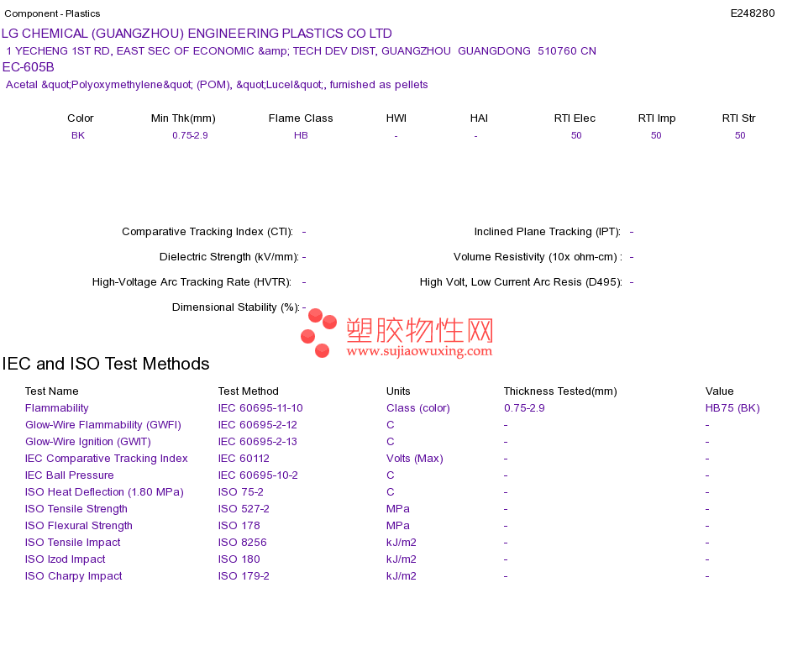Screen dimensions: 798x672
Task: Click the HB flame class value
Action: [301, 135]
